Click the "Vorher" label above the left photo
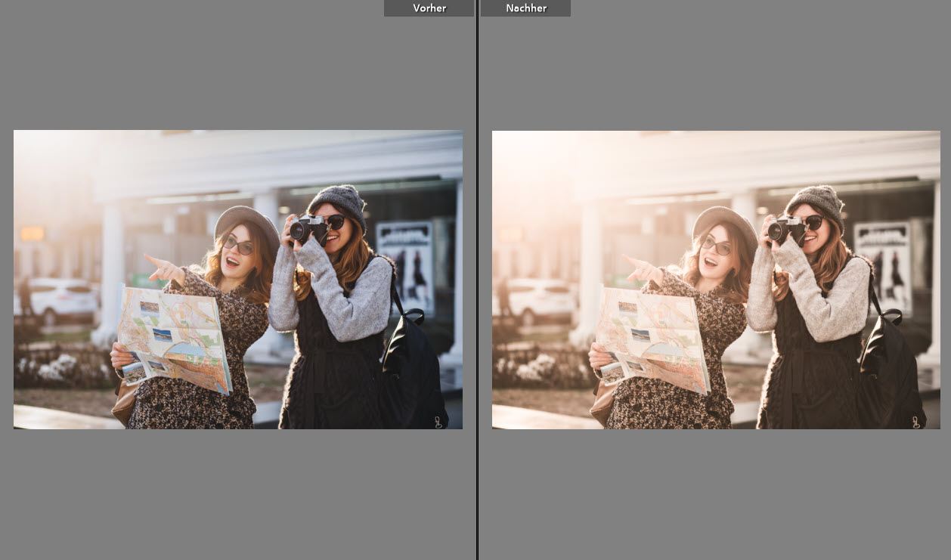This screenshot has width=951, height=560. (429, 8)
